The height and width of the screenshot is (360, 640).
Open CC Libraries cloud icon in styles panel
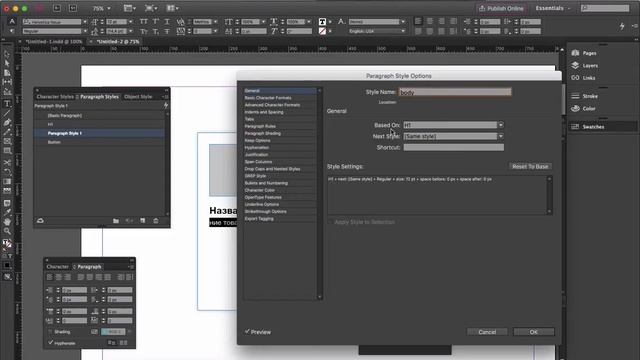tap(40, 221)
